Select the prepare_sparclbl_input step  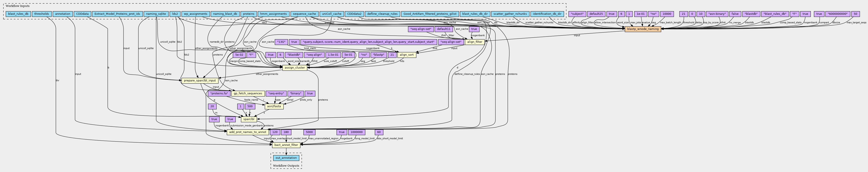pos(200,81)
